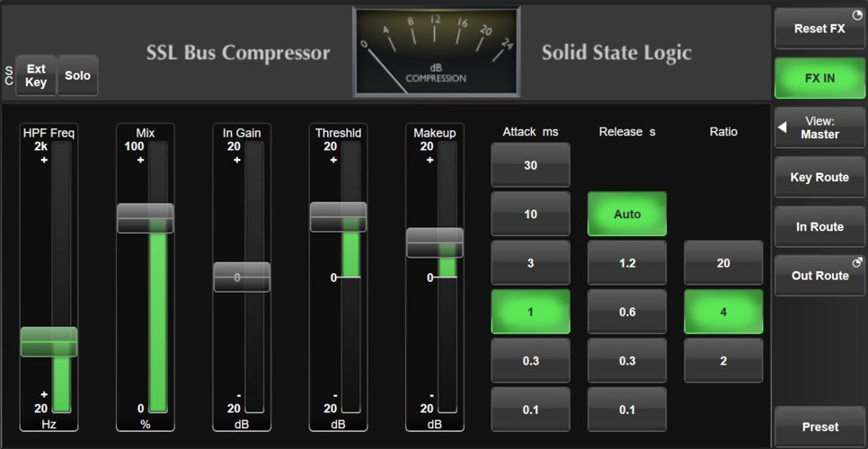The width and height of the screenshot is (868, 449).
Task: Click the dB Compression VU meter
Action: 436,52
